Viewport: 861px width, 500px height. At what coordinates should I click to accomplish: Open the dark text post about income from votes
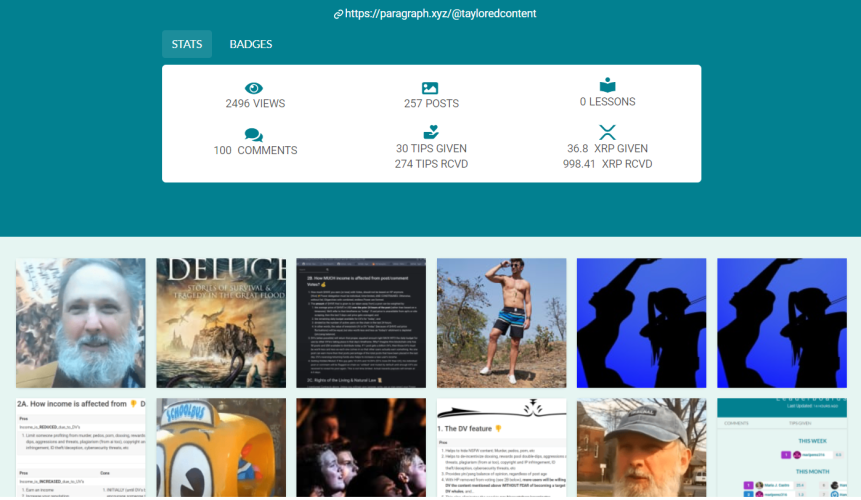tap(361, 323)
